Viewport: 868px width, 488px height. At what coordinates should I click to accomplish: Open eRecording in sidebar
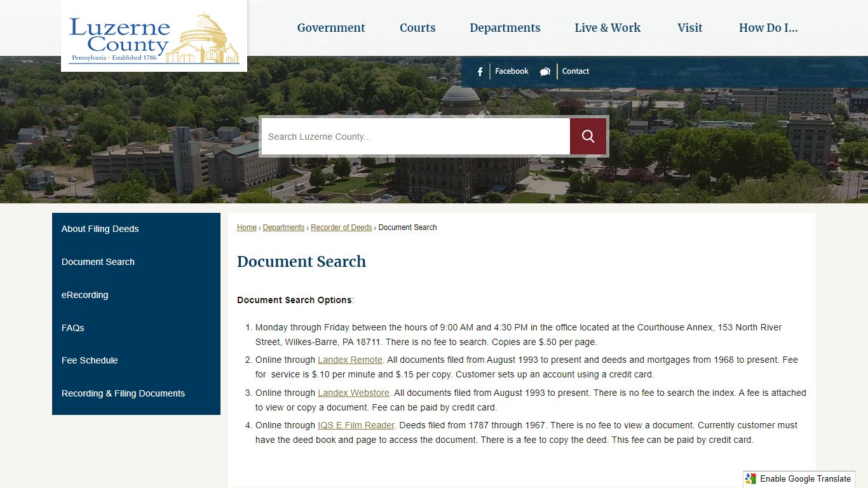pyautogui.click(x=136, y=295)
